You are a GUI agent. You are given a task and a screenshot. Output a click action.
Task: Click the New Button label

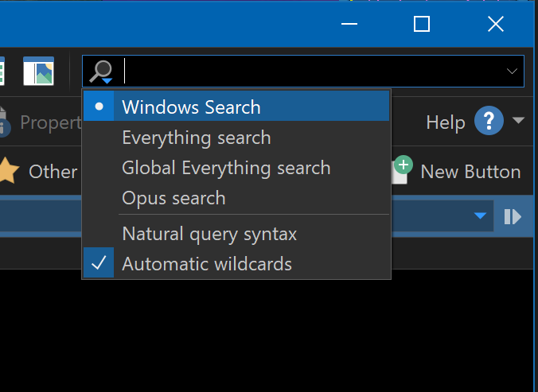tap(470, 171)
